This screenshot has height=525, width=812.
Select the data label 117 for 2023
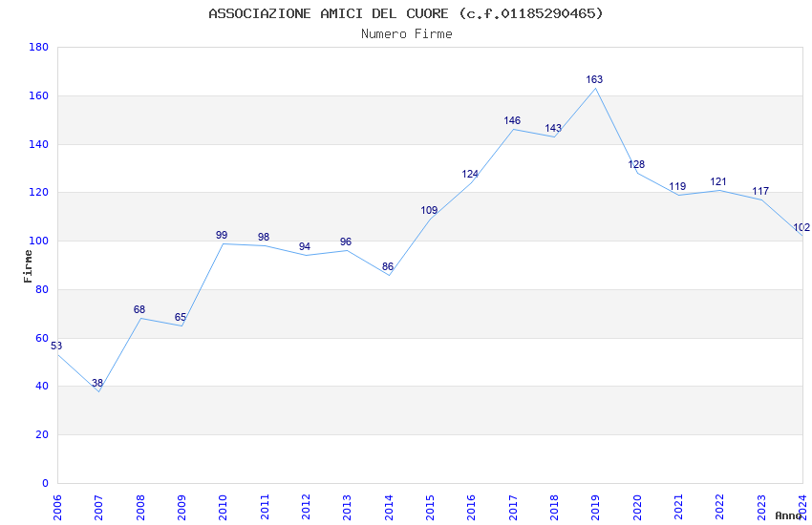coord(760,191)
